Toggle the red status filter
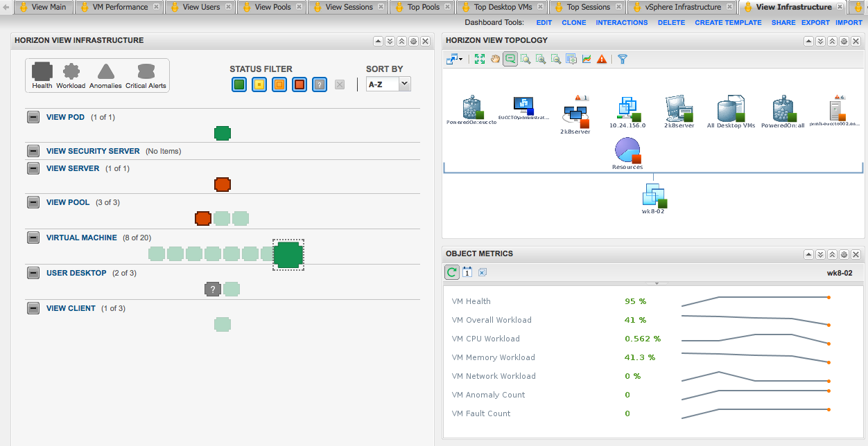 coord(299,84)
